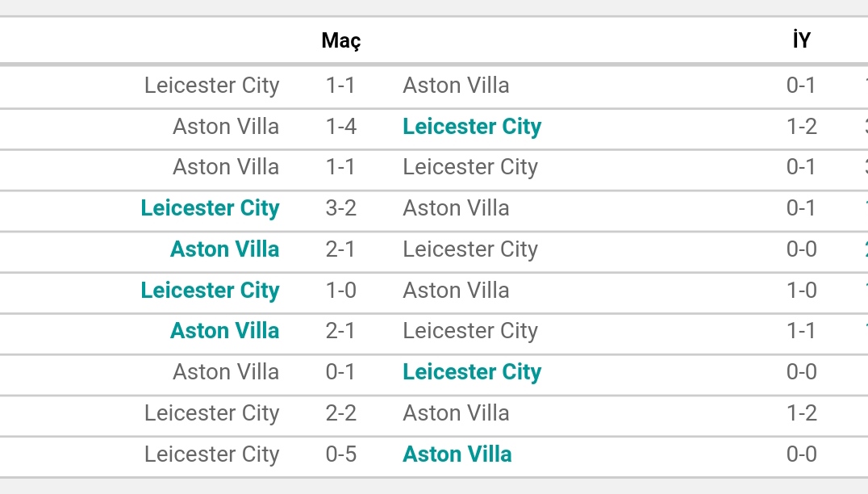Click bold Aston Villa with 0-0 half-time
This screenshot has width=868, height=494.
[x=224, y=249]
